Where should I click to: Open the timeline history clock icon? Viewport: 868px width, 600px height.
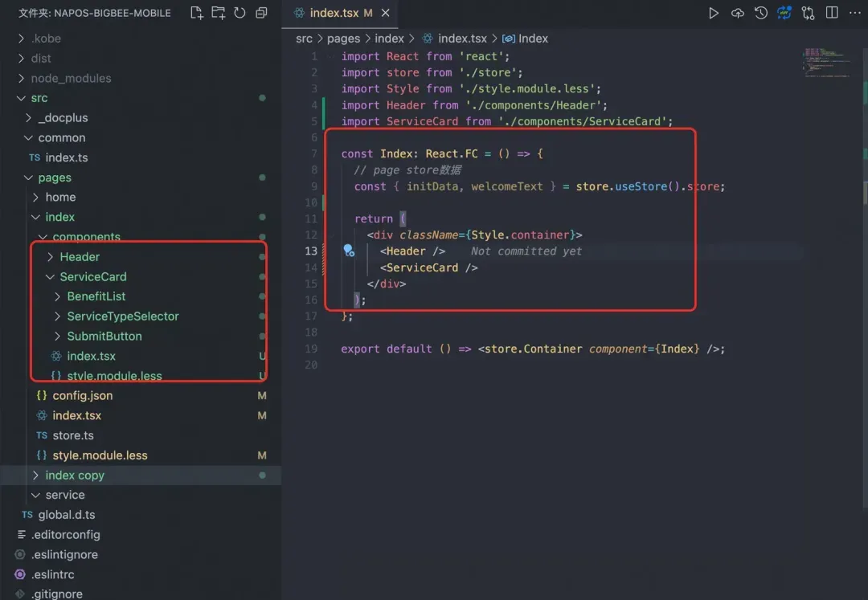[x=761, y=13]
